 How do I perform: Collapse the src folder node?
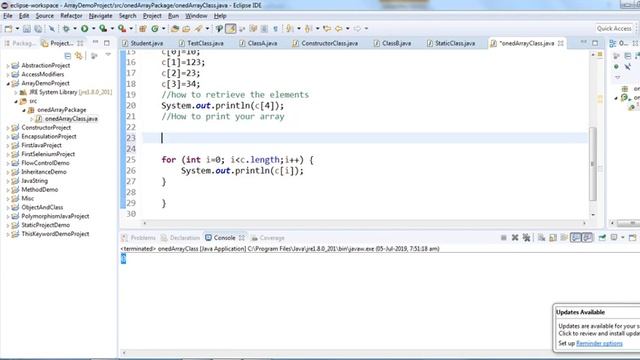[16, 101]
